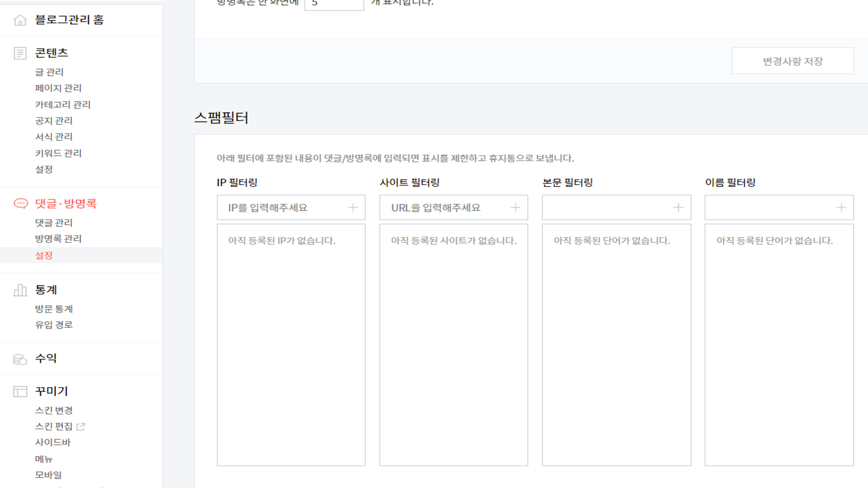The image size is (868, 488).
Task: Click the 콘텐츠 document icon
Action: 20,53
